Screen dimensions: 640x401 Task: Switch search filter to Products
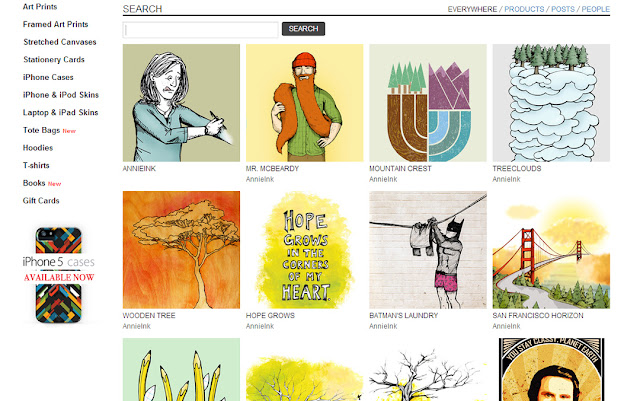coord(524,9)
